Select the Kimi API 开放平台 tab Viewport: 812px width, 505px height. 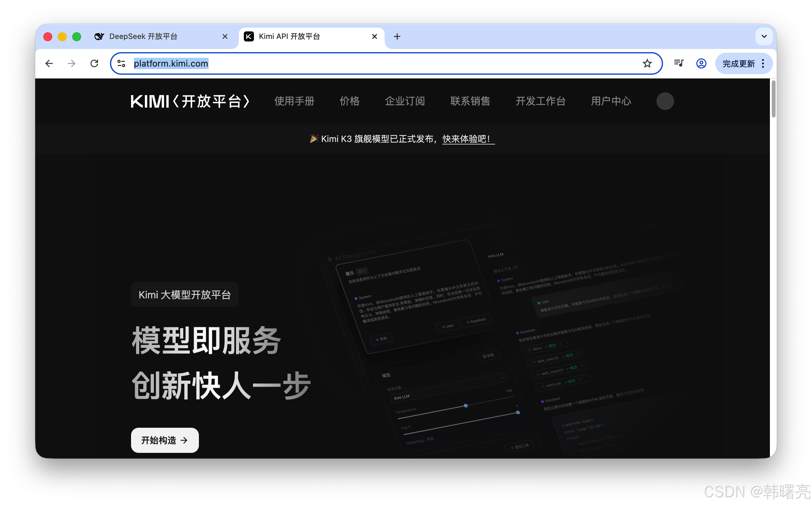click(311, 36)
